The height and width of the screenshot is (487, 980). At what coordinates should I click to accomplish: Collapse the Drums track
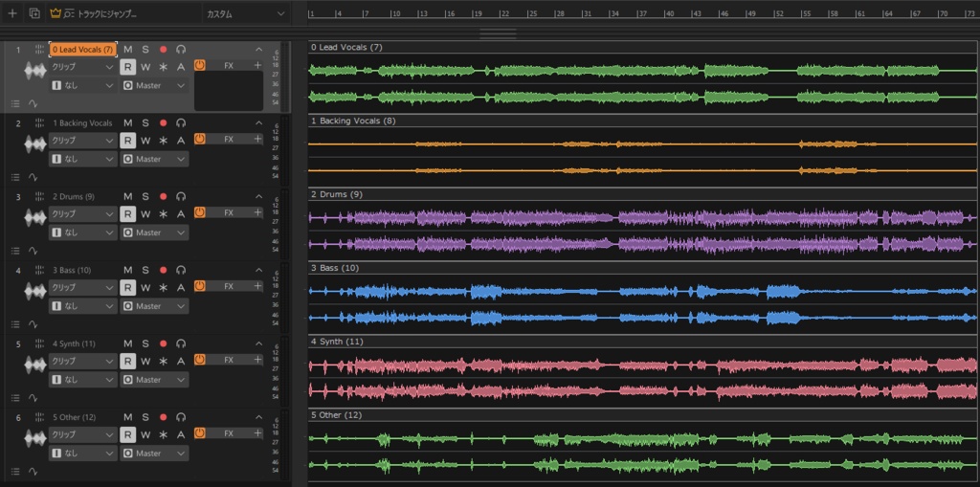tap(258, 196)
